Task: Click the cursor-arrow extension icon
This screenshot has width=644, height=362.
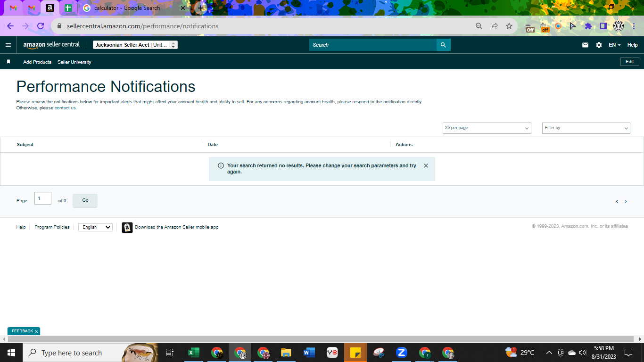Action: pos(573,26)
